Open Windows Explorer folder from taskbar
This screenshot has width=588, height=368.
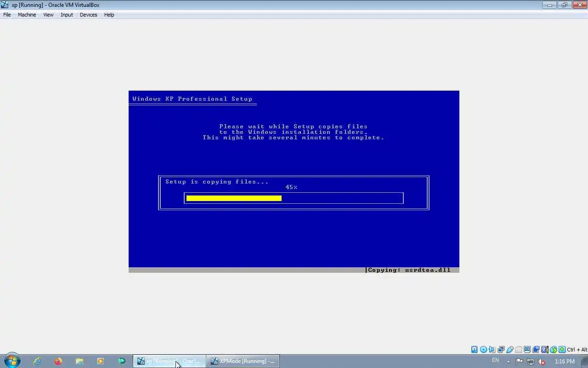(x=79, y=361)
